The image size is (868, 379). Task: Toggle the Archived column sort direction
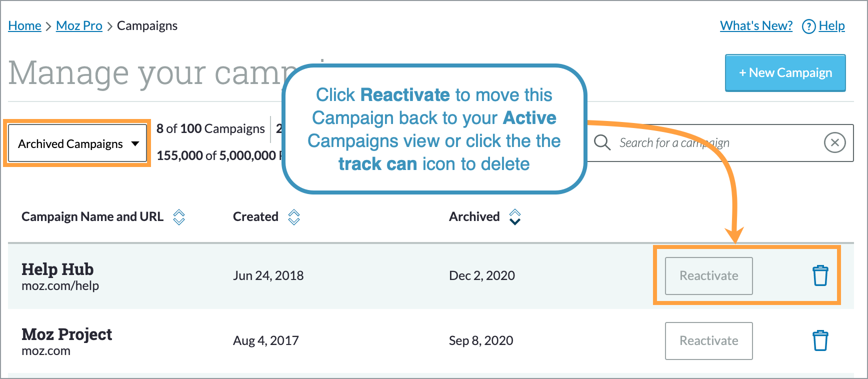pyautogui.click(x=515, y=217)
